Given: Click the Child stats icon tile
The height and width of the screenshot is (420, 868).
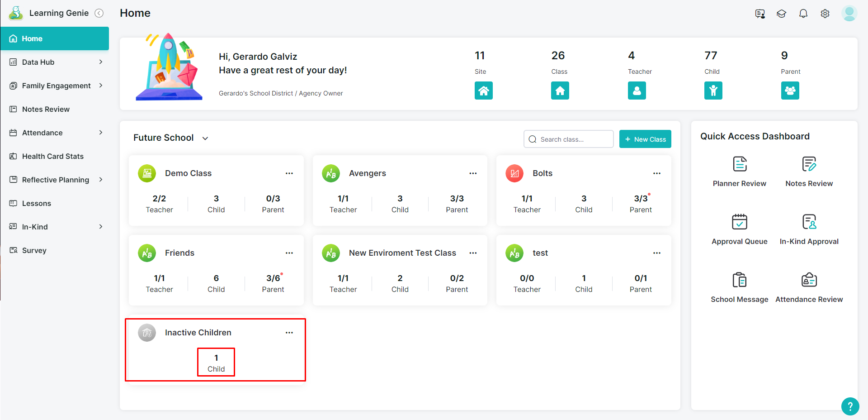Looking at the screenshot, I should pyautogui.click(x=713, y=91).
